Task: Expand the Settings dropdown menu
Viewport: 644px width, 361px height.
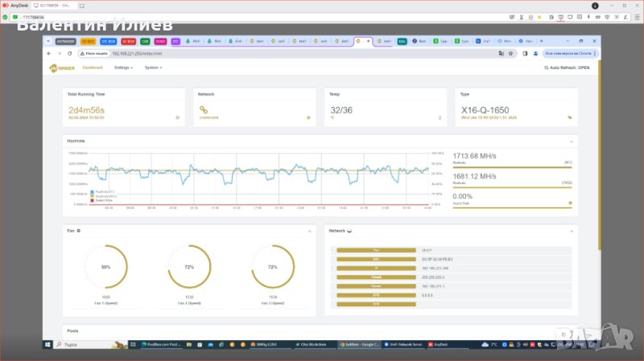Action: [123, 68]
